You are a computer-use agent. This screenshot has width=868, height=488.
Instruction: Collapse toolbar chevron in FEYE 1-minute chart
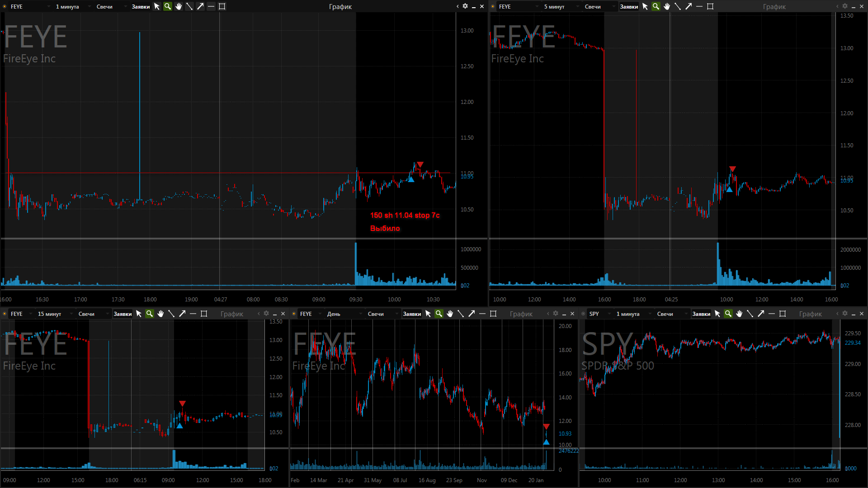click(x=458, y=6)
